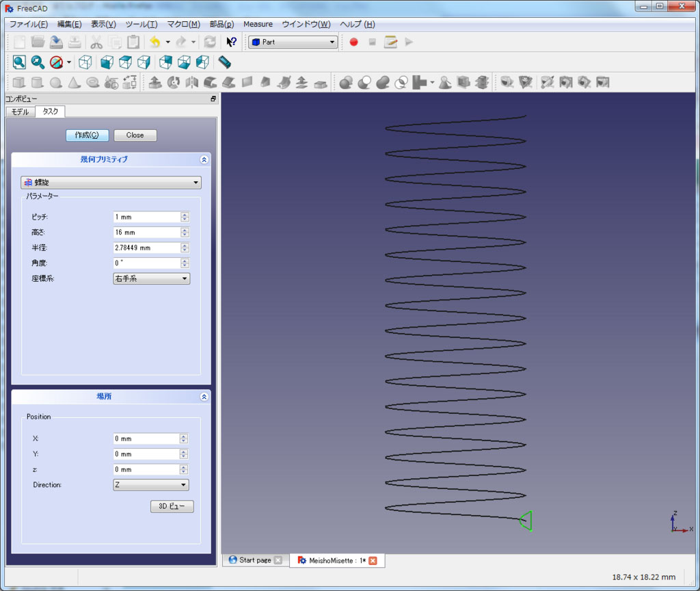Viewport: 700px width, 591px height.
Task: Click the 作成(C) button
Action: tap(87, 135)
